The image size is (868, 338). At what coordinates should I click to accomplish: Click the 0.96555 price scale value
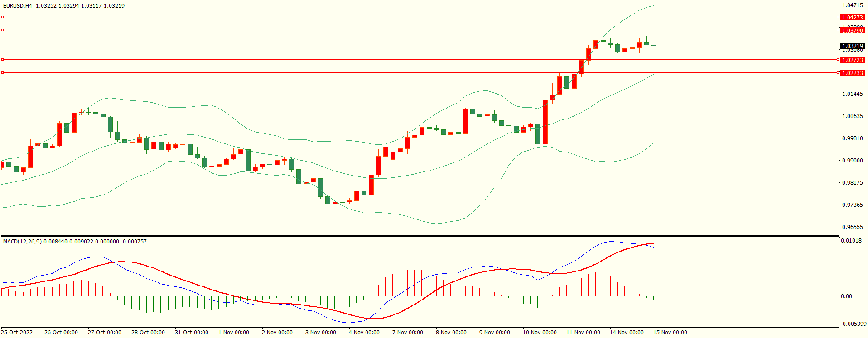(x=852, y=227)
